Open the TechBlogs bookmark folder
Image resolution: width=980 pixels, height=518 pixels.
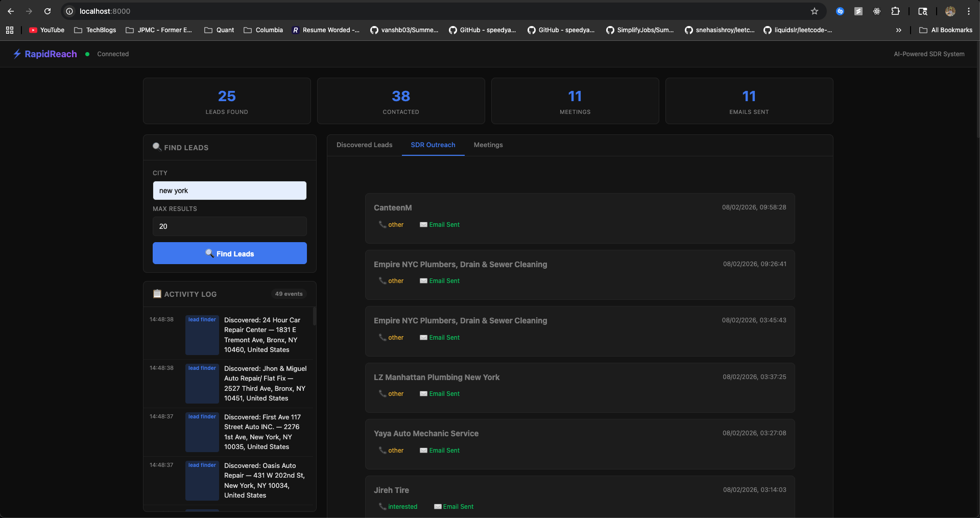point(95,30)
